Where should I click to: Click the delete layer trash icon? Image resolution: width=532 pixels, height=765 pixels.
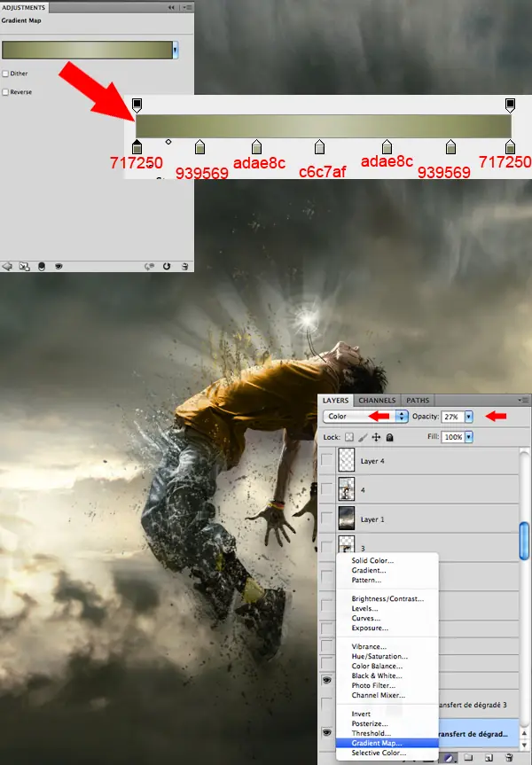(x=509, y=758)
